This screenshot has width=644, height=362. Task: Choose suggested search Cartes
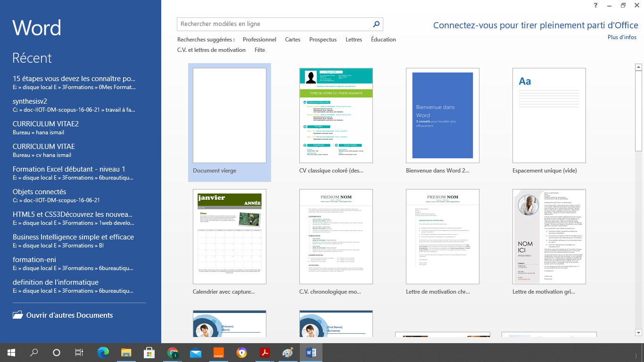pyautogui.click(x=293, y=40)
